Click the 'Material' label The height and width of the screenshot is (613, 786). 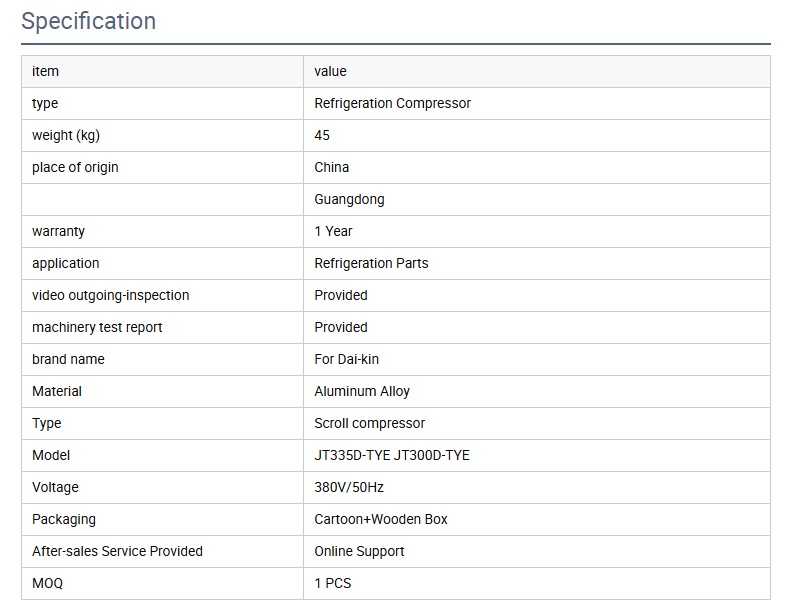click(57, 391)
